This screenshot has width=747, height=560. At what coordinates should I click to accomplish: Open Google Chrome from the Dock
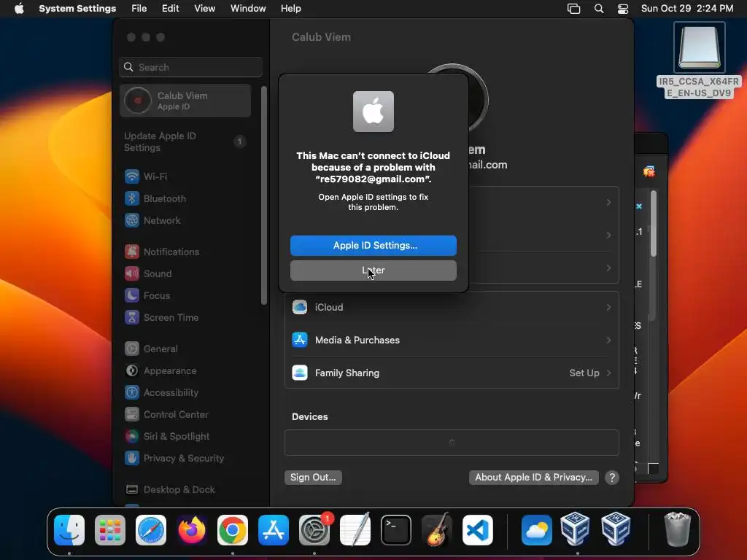pyautogui.click(x=233, y=530)
